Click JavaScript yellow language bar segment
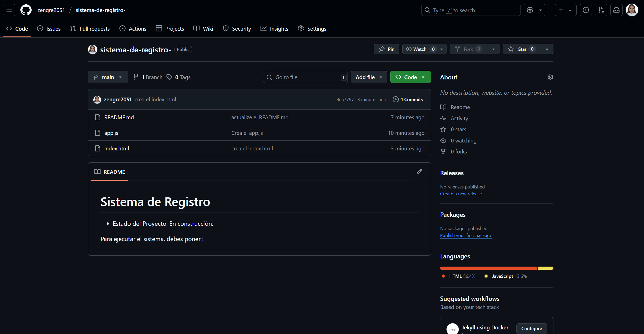 click(546, 268)
